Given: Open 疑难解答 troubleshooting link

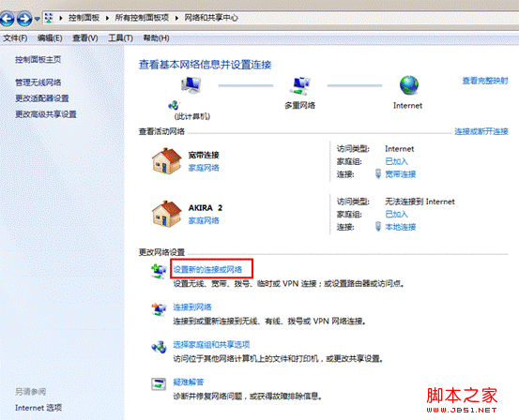Looking at the screenshot, I should (x=189, y=382).
